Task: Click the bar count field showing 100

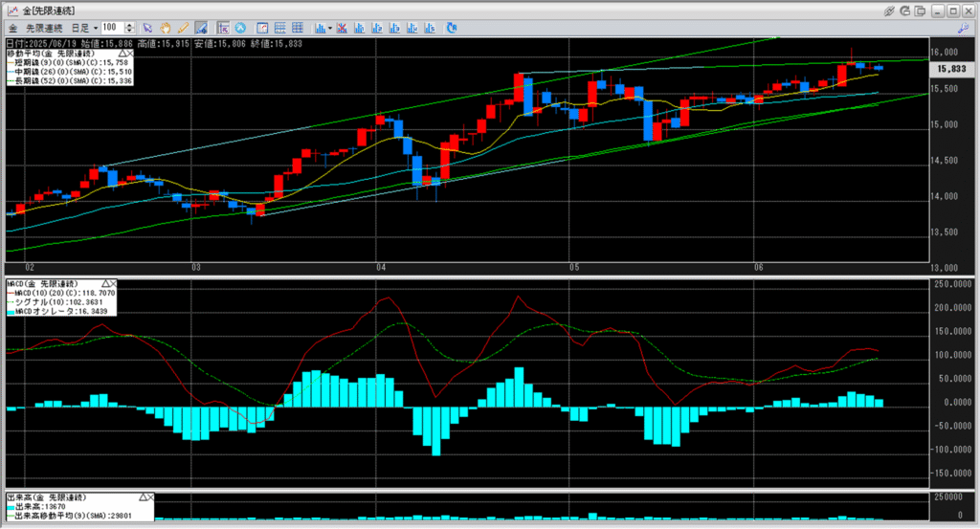Action: coord(113,28)
